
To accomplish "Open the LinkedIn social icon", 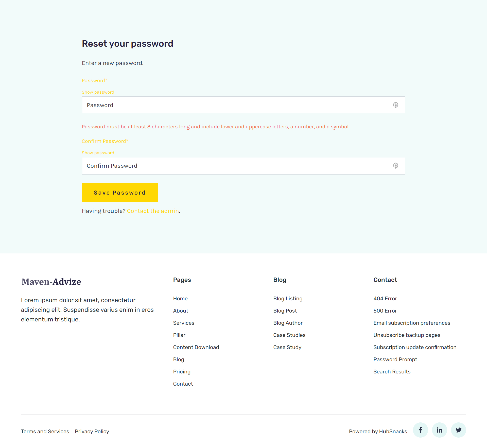I will coord(439,430).
